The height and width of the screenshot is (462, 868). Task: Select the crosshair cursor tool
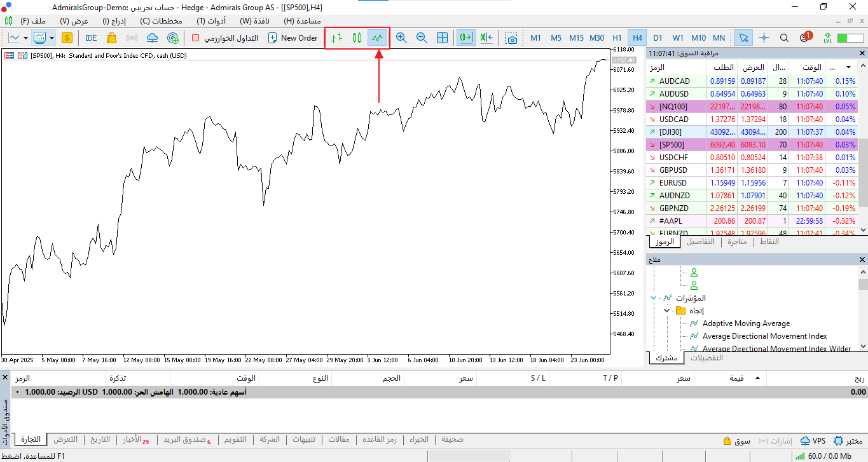764,38
